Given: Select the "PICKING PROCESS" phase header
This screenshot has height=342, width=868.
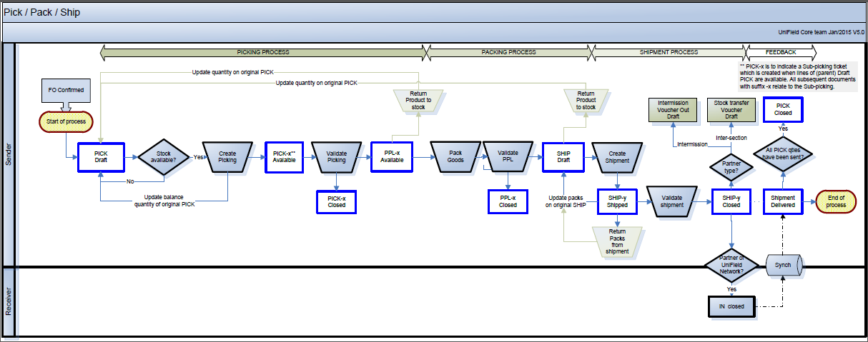Looking at the screenshot, I should coord(262,52).
